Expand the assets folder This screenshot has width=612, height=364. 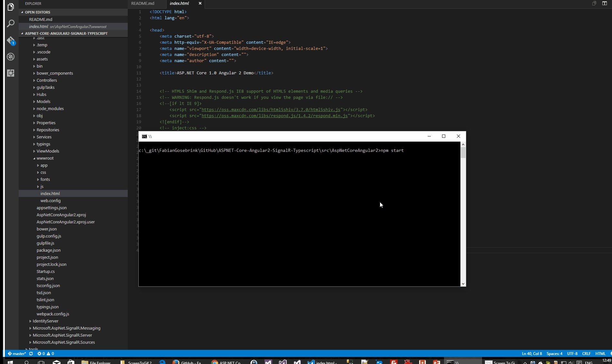point(73,59)
